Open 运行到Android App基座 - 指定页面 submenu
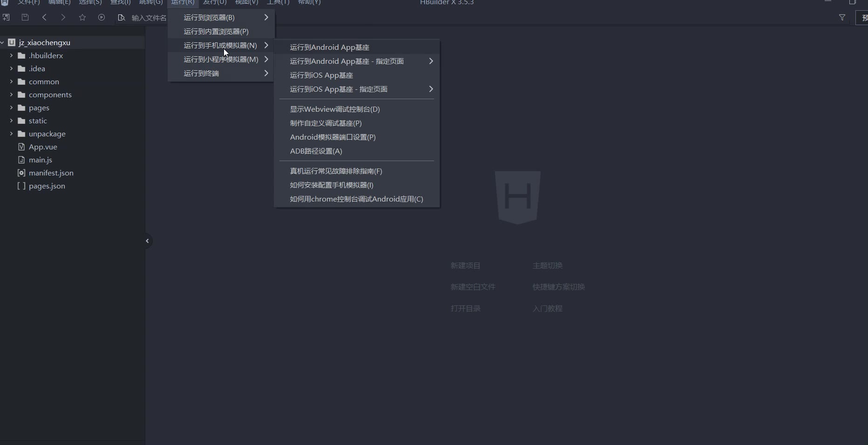Screen dimensions: 868x445 [x=357, y=61]
